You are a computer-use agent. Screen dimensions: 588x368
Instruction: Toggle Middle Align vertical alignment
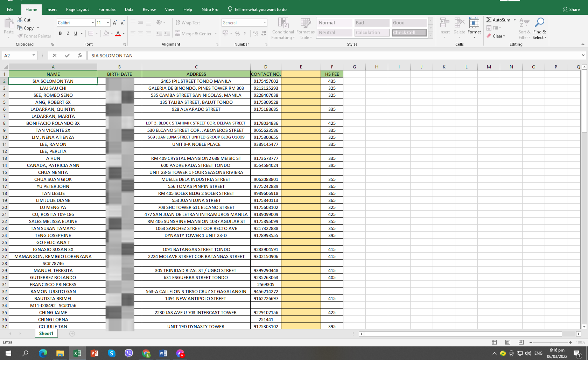click(141, 23)
